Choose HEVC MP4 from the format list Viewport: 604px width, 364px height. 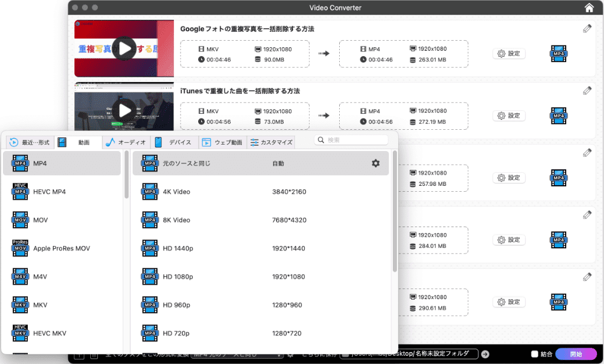(50, 192)
